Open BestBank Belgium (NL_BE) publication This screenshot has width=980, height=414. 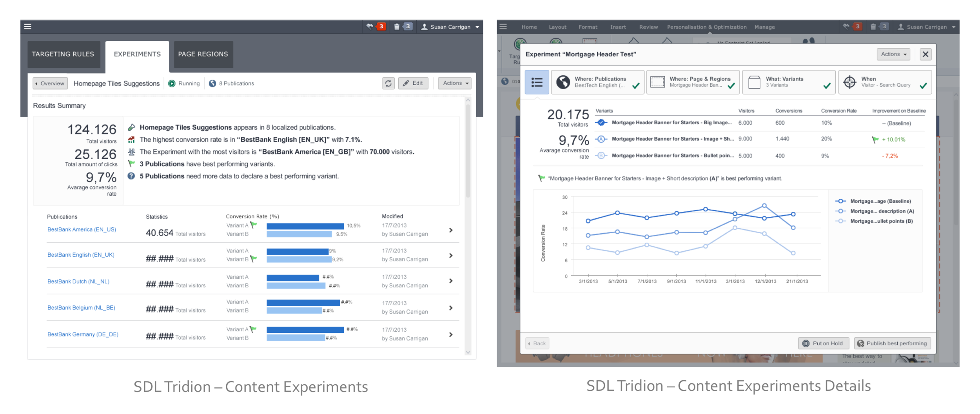[x=81, y=308]
